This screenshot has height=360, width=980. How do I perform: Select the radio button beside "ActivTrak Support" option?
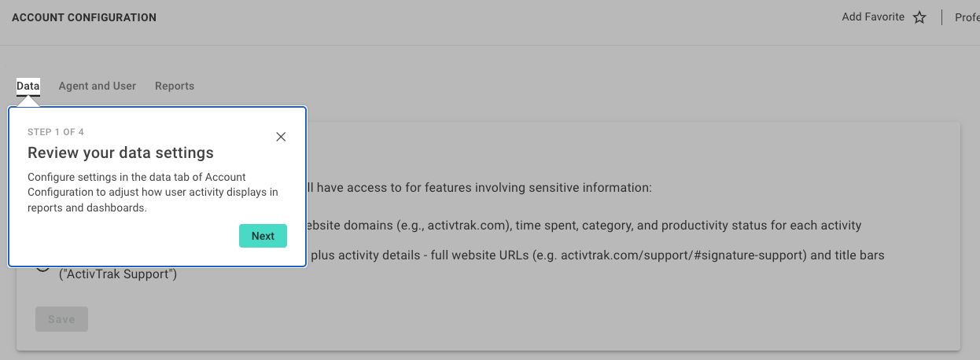(x=43, y=265)
